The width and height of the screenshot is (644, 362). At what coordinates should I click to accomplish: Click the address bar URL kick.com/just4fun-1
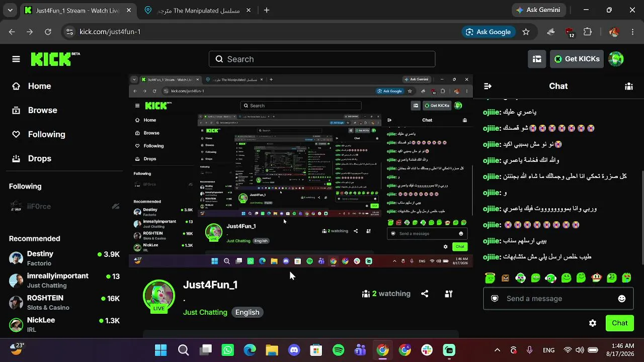pyautogui.click(x=110, y=32)
